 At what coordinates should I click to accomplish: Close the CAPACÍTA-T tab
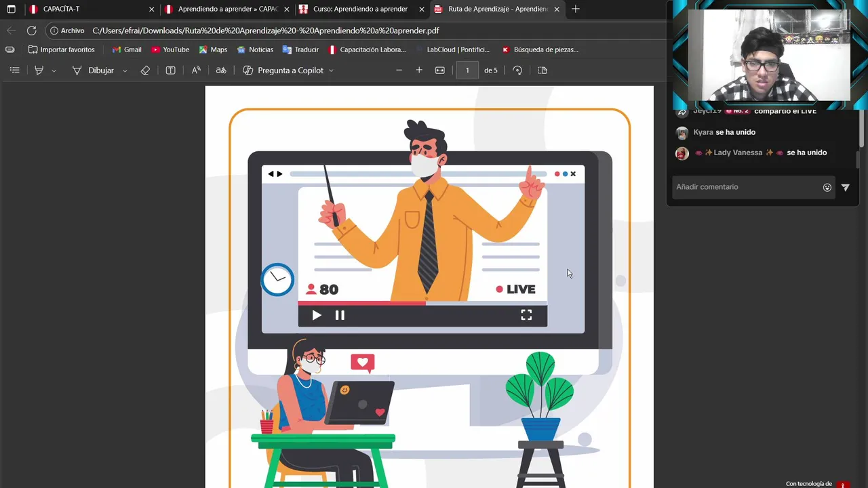coord(152,9)
